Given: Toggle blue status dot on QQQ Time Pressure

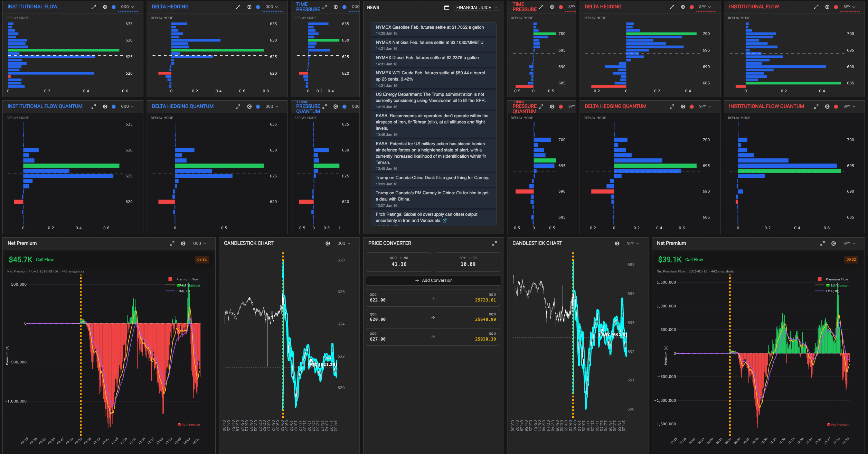Looking at the screenshot, I should [344, 7].
